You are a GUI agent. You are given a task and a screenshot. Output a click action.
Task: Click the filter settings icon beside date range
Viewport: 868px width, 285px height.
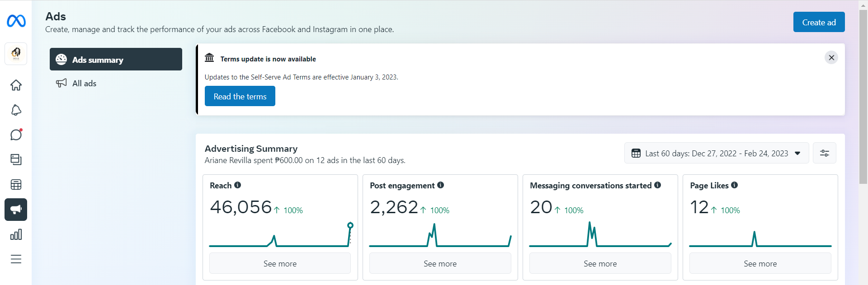(824, 153)
